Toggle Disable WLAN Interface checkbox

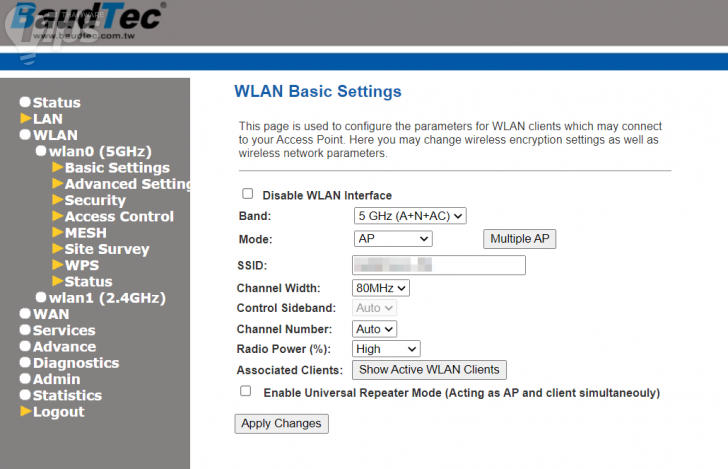[247, 194]
